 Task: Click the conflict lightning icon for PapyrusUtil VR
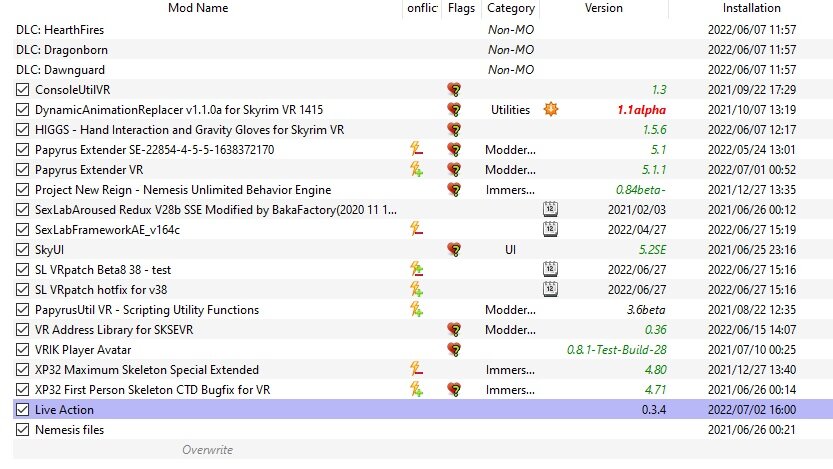(416, 310)
